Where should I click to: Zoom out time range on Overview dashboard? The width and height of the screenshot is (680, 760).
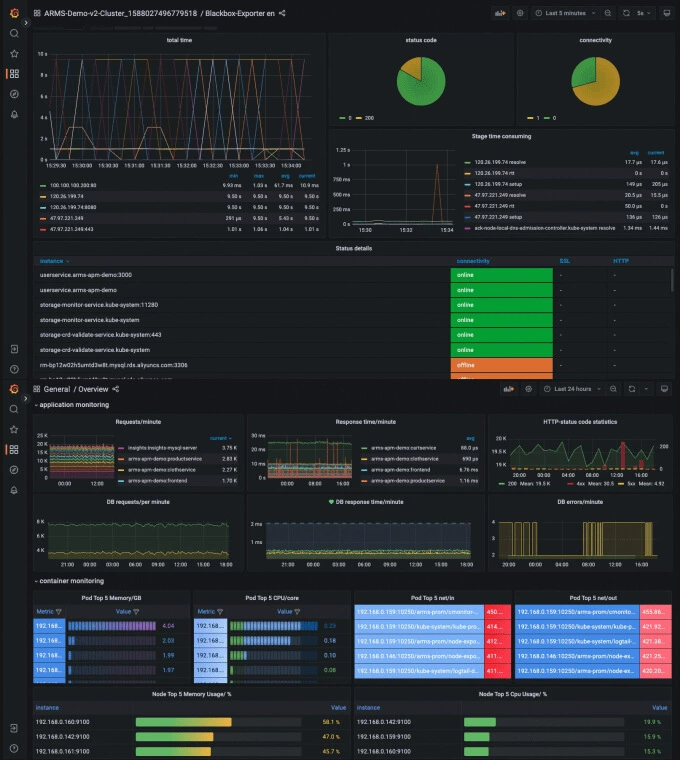(x=613, y=389)
